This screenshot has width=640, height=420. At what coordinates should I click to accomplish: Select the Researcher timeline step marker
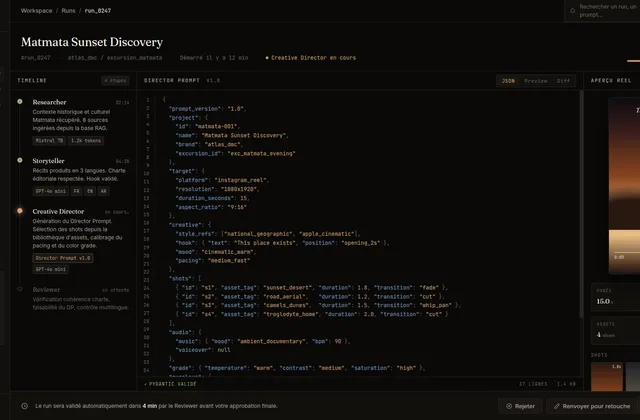(20, 102)
